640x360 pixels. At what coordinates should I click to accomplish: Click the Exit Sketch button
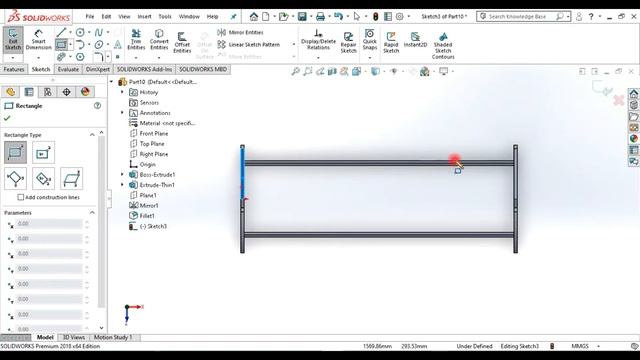(x=13, y=39)
